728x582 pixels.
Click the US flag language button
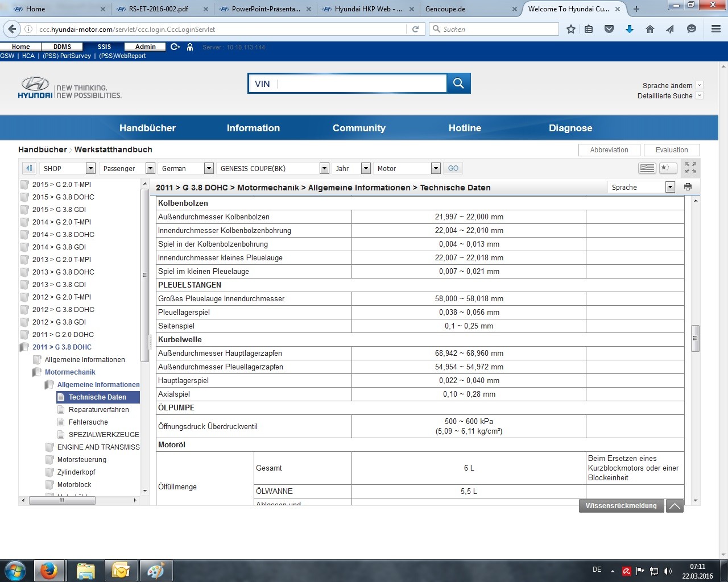pyautogui.click(x=647, y=168)
